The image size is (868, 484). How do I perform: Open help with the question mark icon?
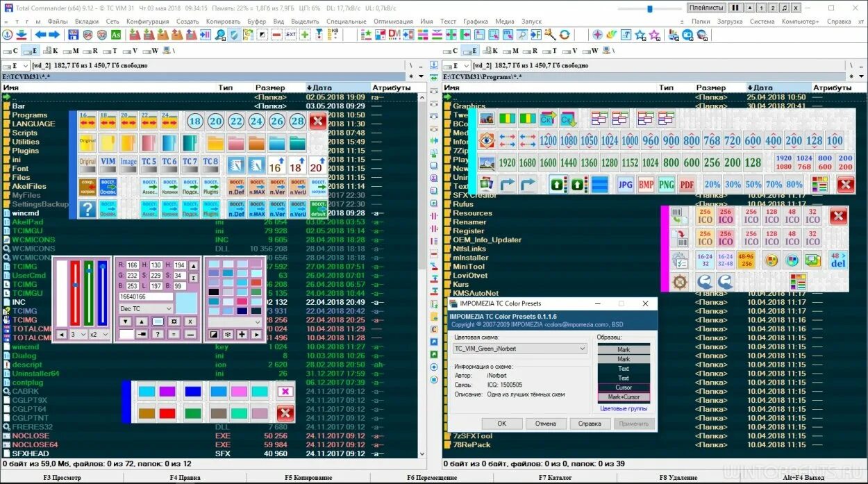(x=87, y=209)
